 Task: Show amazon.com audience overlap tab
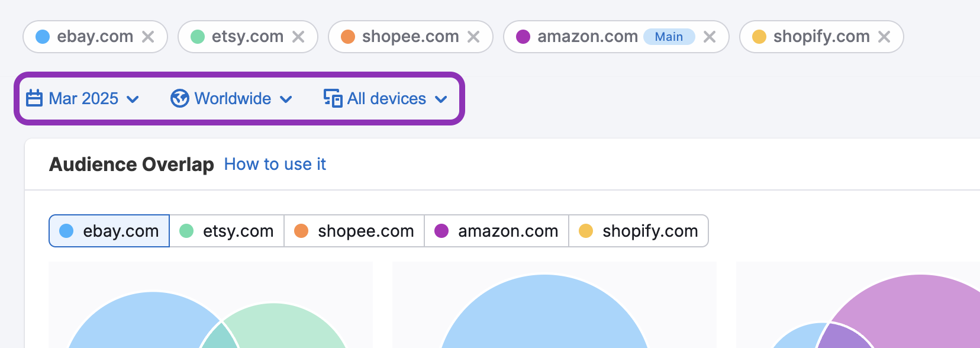[497, 231]
